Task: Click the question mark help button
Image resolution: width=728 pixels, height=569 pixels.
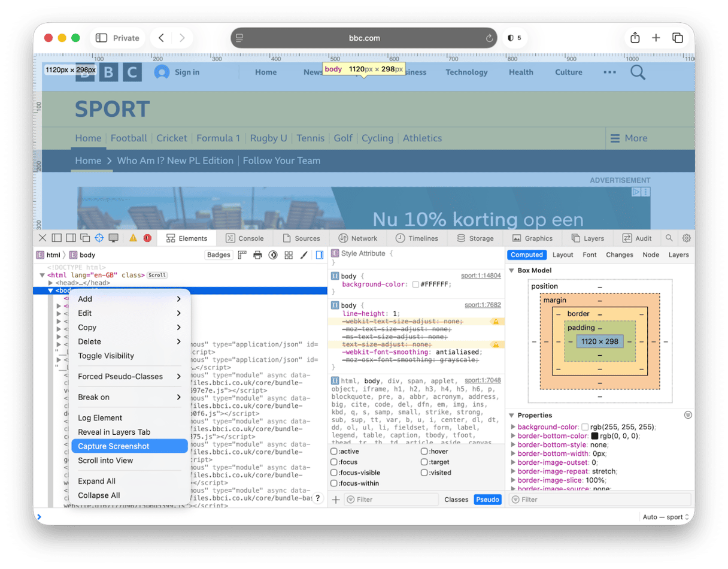Action: click(318, 498)
